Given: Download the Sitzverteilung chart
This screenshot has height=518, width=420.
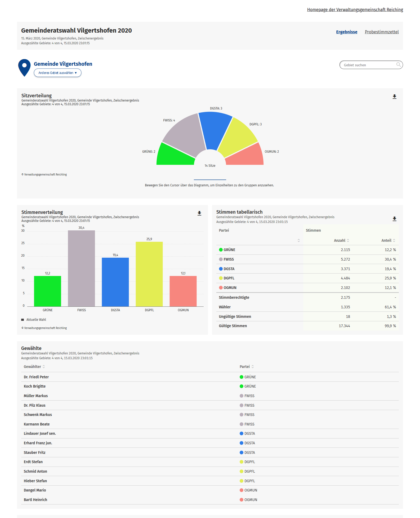Looking at the screenshot, I should coord(394,97).
